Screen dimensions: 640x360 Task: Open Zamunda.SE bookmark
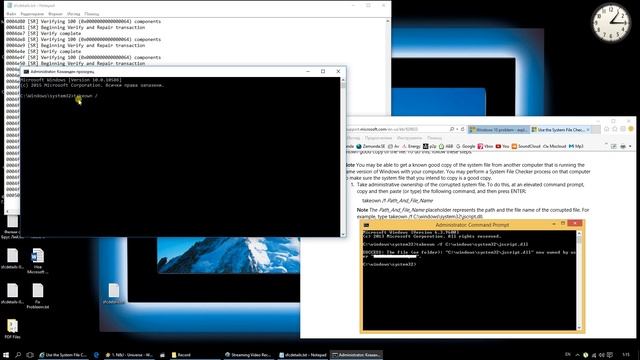coord(370,146)
